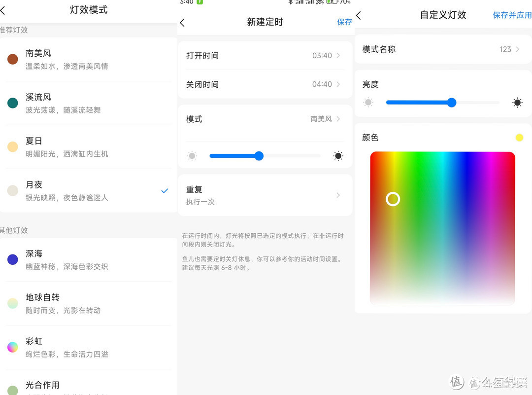This screenshot has height=395, width=532.
Task: Choose the 溪流风 light mode row
Action: [89, 103]
